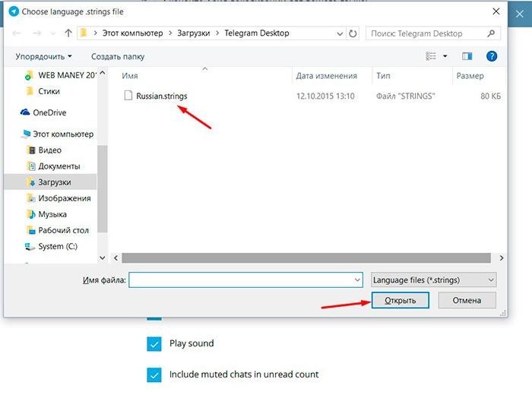
Task: Open Видео library in sidebar
Action: pyautogui.click(x=44, y=150)
